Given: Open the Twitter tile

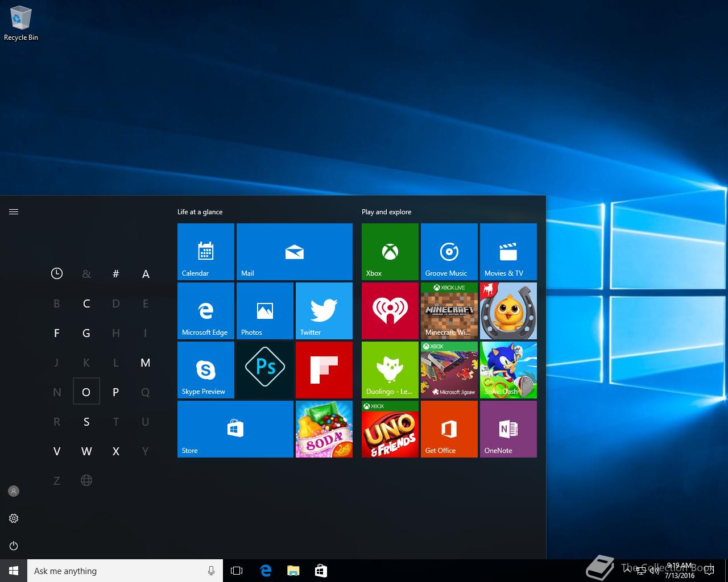Looking at the screenshot, I should point(324,311).
